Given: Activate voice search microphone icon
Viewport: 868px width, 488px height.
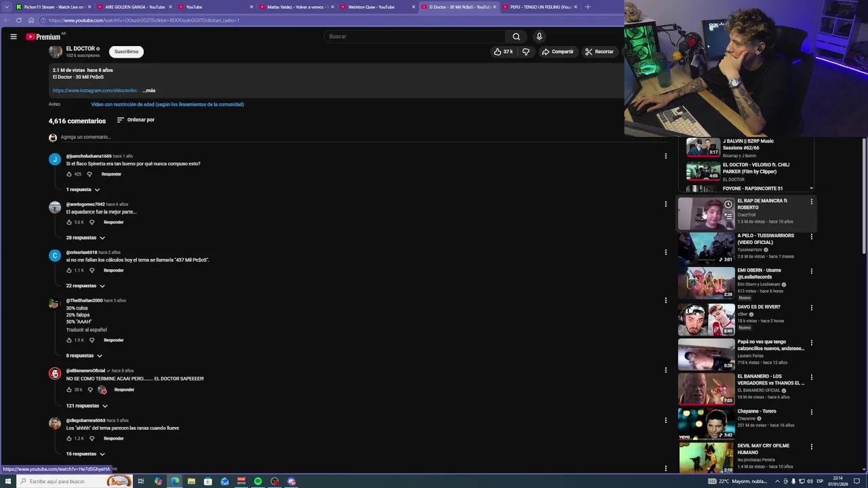Looking at the screenshot, I should click(539, 37).
